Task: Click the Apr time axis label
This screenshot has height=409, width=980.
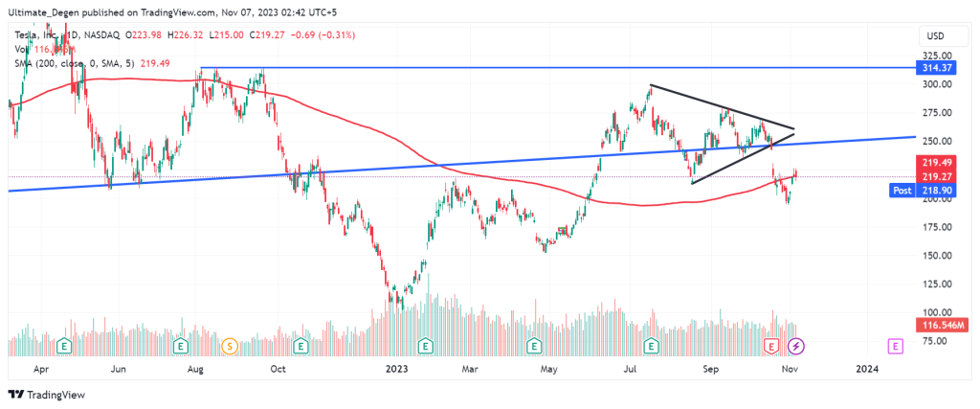Action: [x=41, y=369]
